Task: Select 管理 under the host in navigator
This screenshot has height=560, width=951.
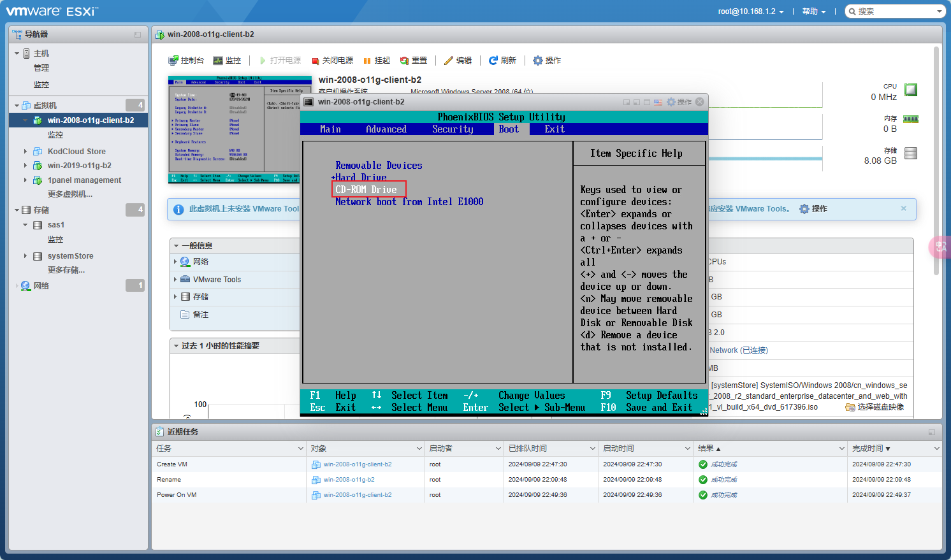Action: coord(41,68)
